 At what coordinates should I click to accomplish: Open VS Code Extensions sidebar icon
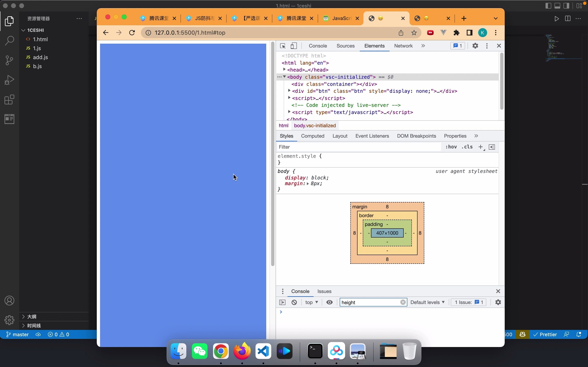click(x=9, y=99)
